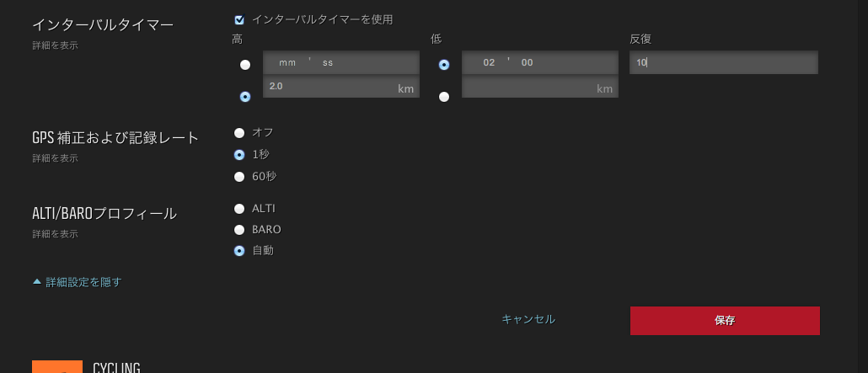Toggle the インターバルタイマーを使用 checkbox

pos(239,19)
